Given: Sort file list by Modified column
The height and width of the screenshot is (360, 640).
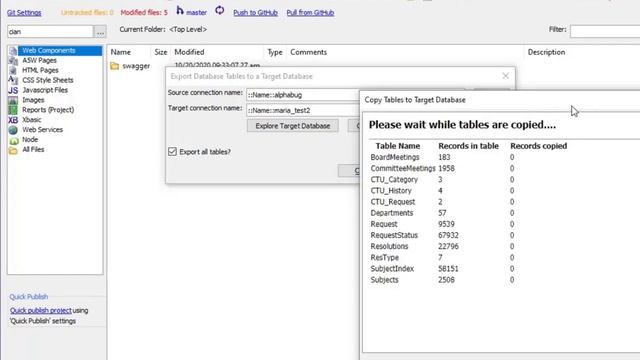Looking at the screenshot, I should coord(189,52).
